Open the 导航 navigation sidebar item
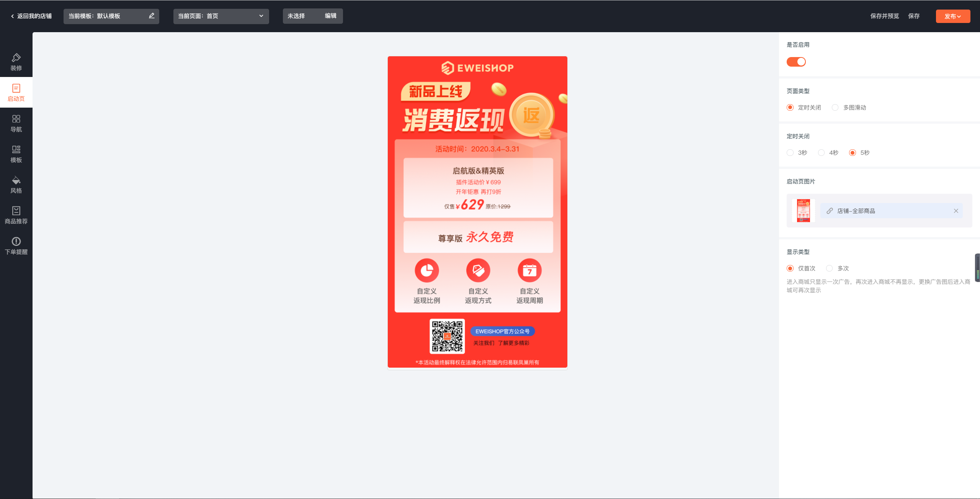 click(16, 123)
